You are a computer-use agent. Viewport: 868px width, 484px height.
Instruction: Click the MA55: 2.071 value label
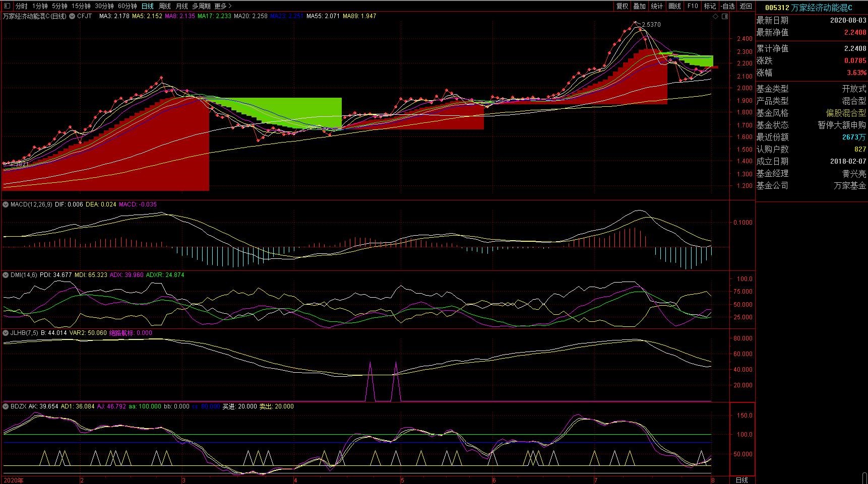coord(323,16)
